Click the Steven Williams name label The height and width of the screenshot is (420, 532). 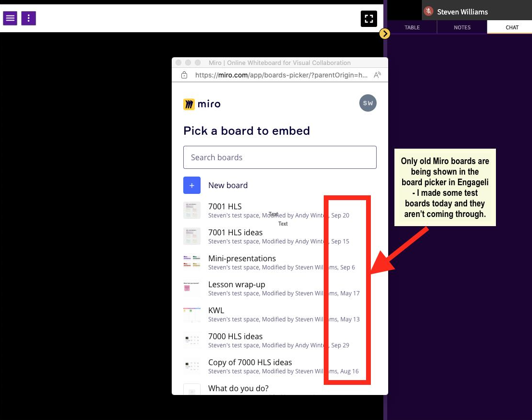coord(462,12)
